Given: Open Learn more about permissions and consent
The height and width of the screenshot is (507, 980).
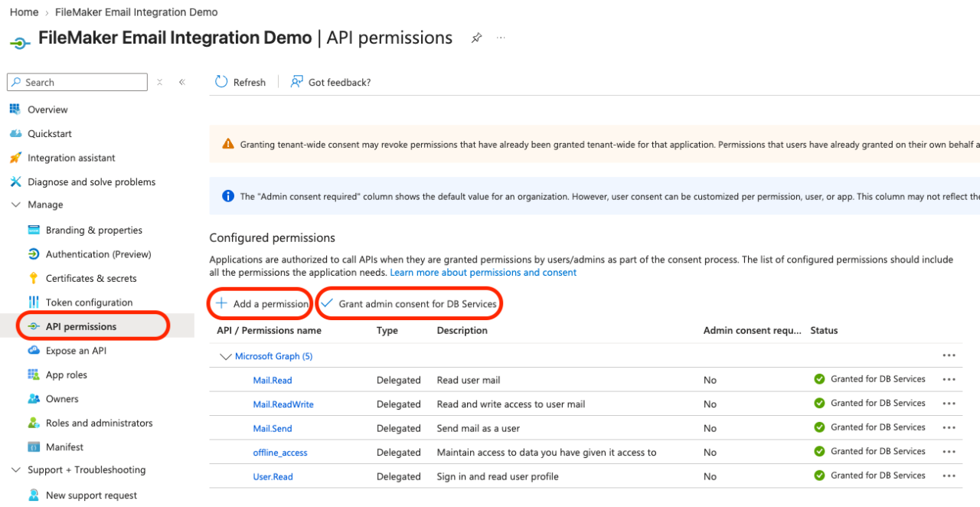Looking at the screenshot, I should tap(483, 273).
